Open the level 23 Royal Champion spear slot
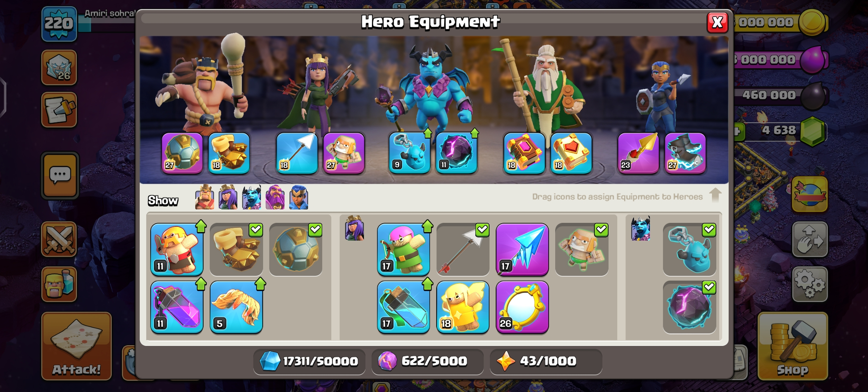The image size is (868, 392). tap(638, 153)
